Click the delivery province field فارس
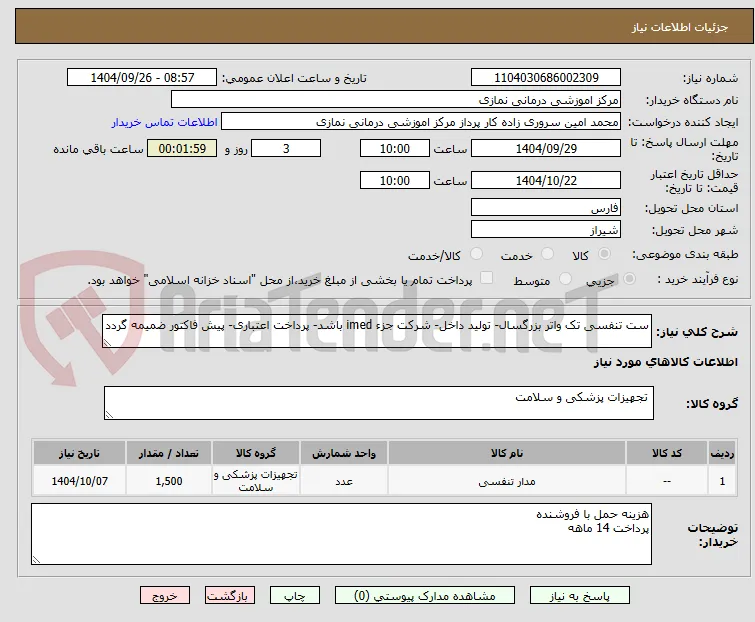This screenshot has width=755, height=622. [546, 207]
